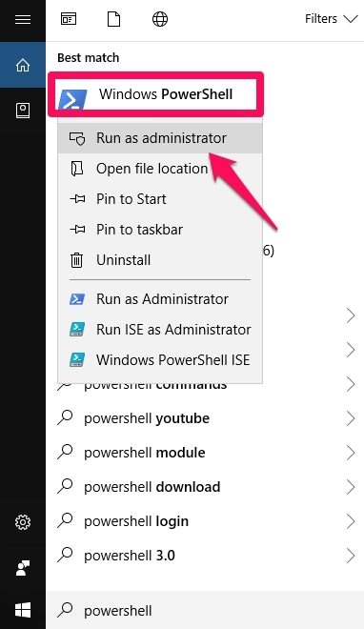Click the search box containing powershell
The image size is (364, 629).
tap(205, 610)
